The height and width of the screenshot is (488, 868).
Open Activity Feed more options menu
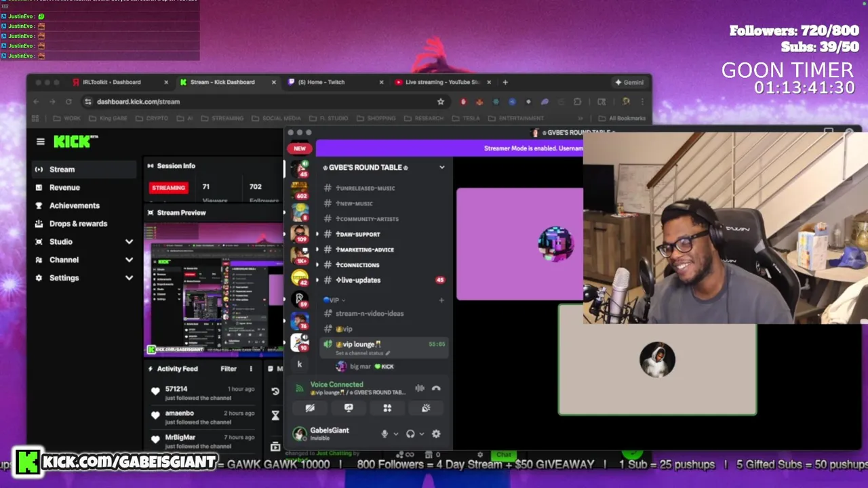(x=251, y=369)
